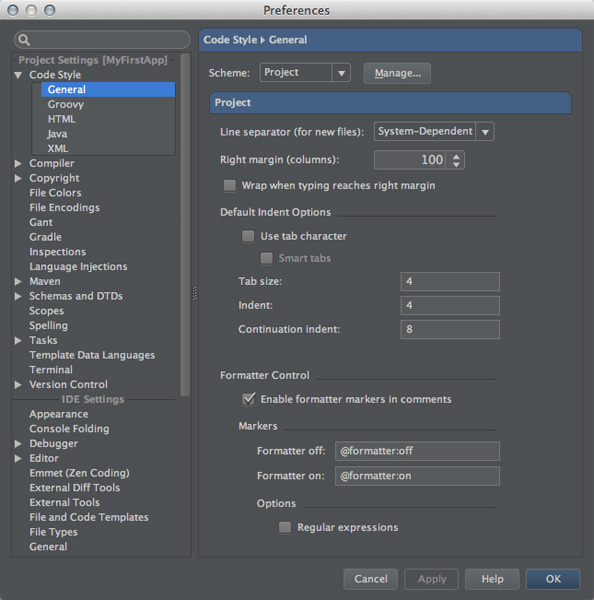Check the Use tab character box
Viewport: 594px width, 600px height.
(x=248, y=236)
